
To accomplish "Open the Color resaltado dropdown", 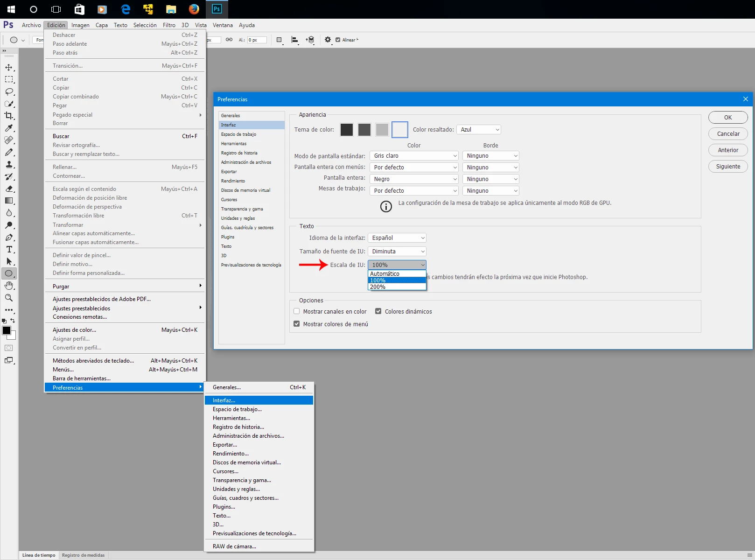I will coord(479,130).
